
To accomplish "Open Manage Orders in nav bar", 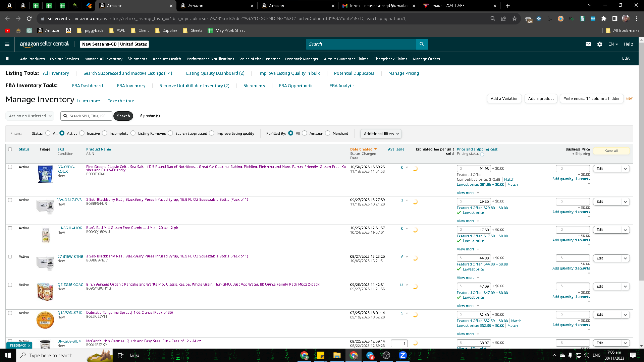I will point(426,59).
